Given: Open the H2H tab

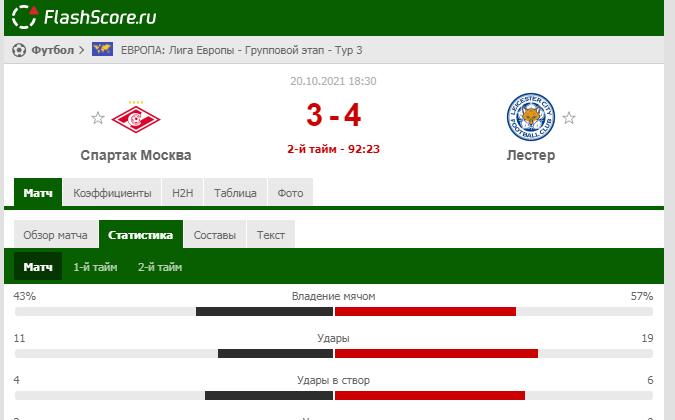Looking at the screenshot, I should point(183,192).
